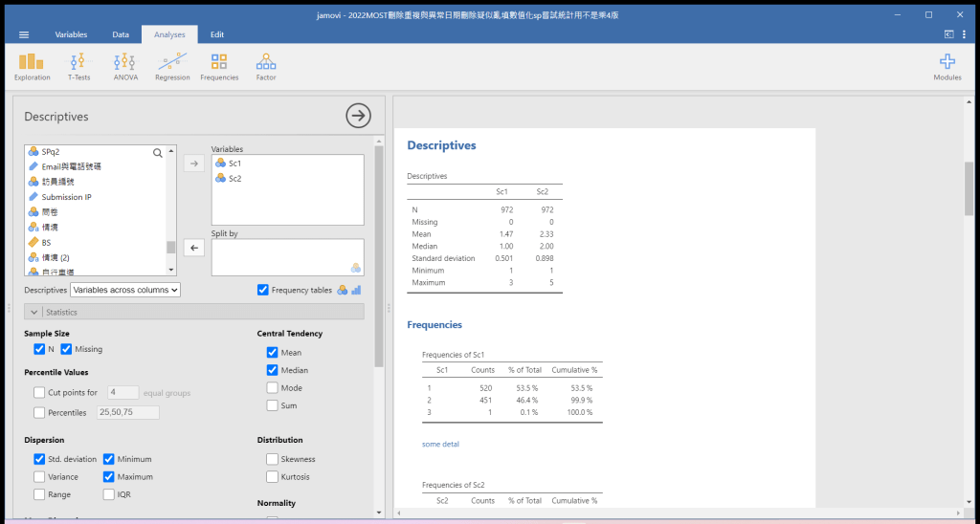Click the arrow to hide options panel

point(358,116)
